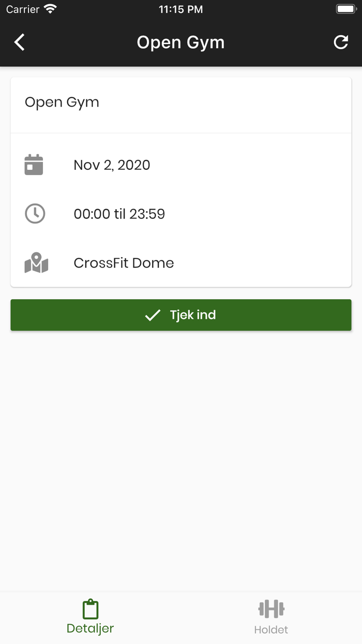Switch to the Holdet tab
The width and height of the screenshot is (362, 644).
click(x=271, y=616)
